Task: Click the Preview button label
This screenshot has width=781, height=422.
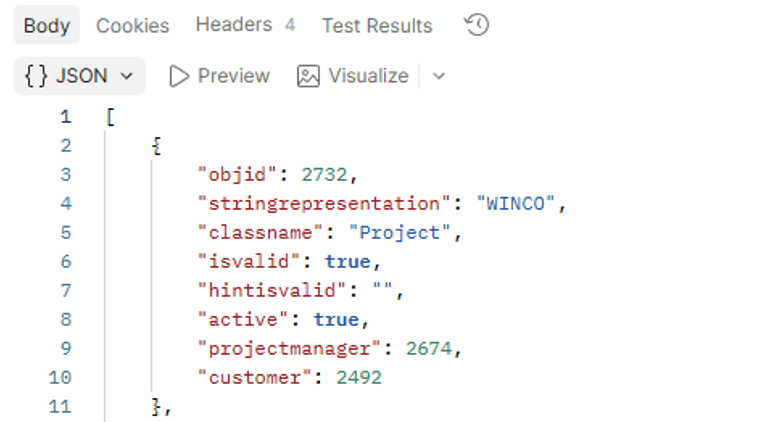Action: 234,76
